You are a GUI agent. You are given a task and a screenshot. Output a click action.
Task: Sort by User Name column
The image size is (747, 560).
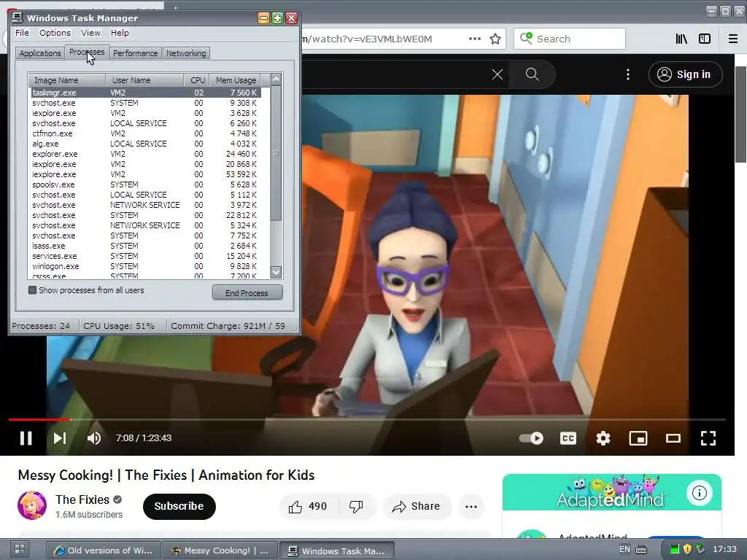point(144,80)
